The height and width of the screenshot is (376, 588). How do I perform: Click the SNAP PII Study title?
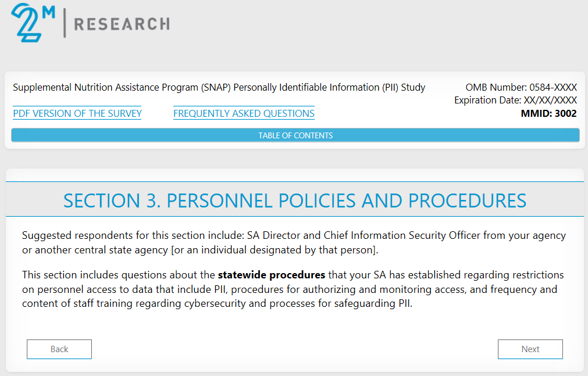[x=219, y=88]
